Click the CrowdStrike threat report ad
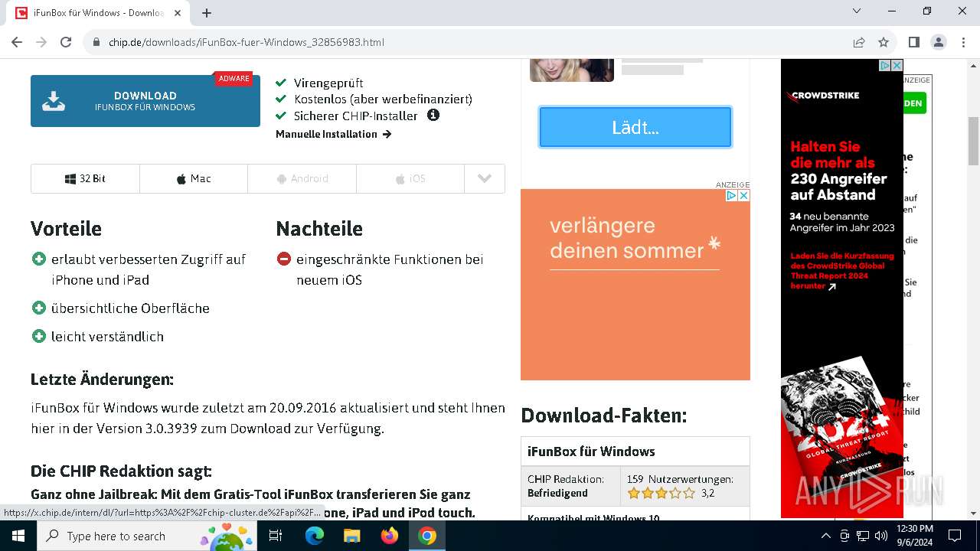The image size is (980, 551). point(842,289)
